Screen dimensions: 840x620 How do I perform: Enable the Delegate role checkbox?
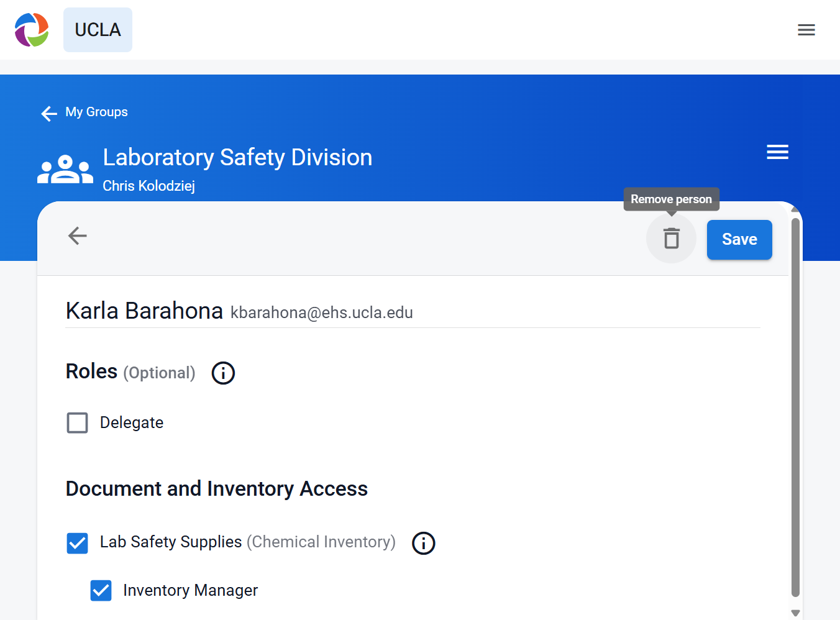(x=78, y=423)
